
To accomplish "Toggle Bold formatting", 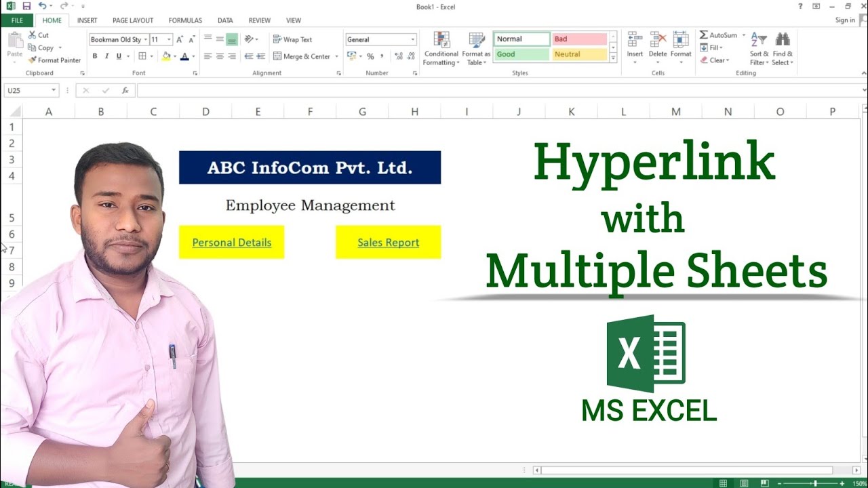I will (95, 56).
